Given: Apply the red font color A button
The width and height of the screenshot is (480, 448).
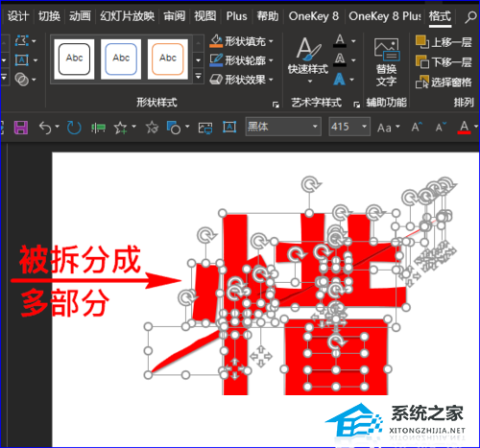Looking at the screenshot, I should pyautogui.click(x=464, y=127).
